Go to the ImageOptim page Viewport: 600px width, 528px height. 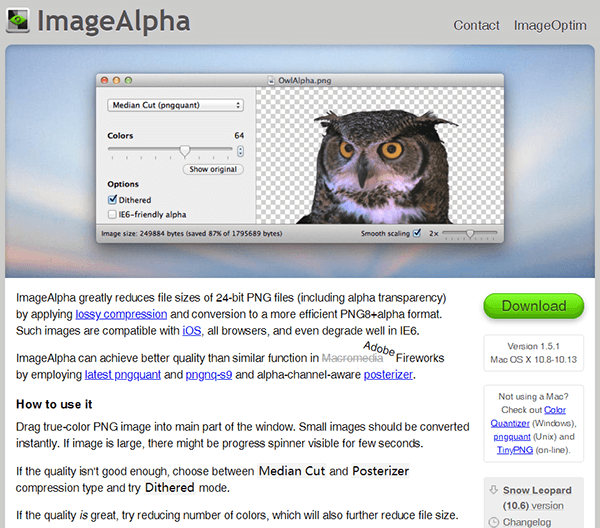coord(550,25)
